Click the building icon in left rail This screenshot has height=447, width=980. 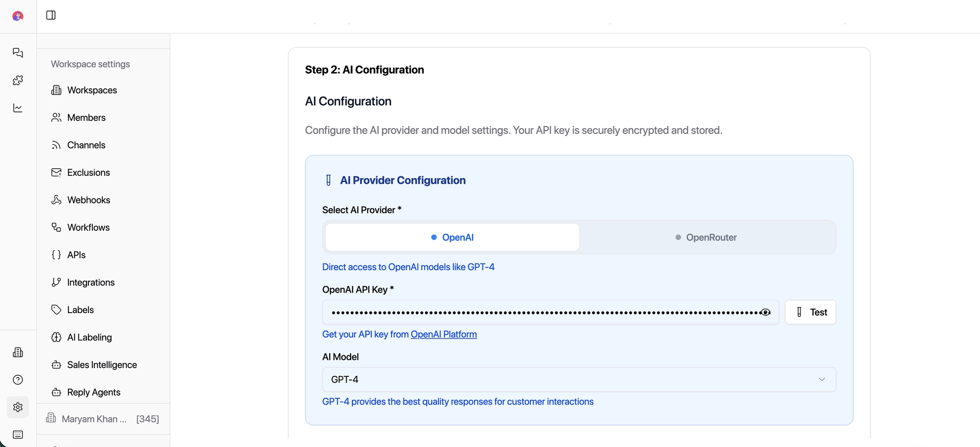[x=18, y=352]
